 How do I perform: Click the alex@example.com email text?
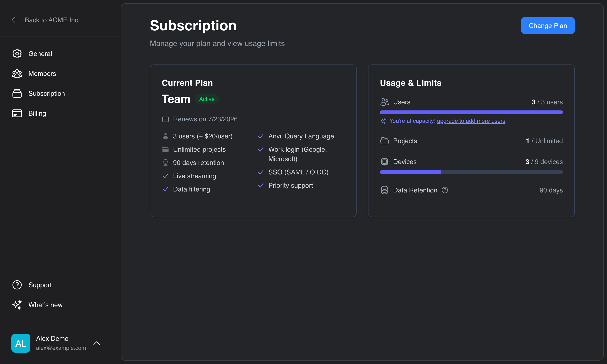(61, 348)
